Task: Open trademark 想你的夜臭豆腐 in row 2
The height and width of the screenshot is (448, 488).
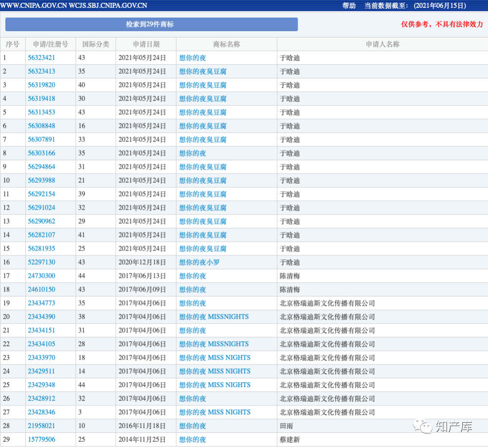Action: pos(203,72)
